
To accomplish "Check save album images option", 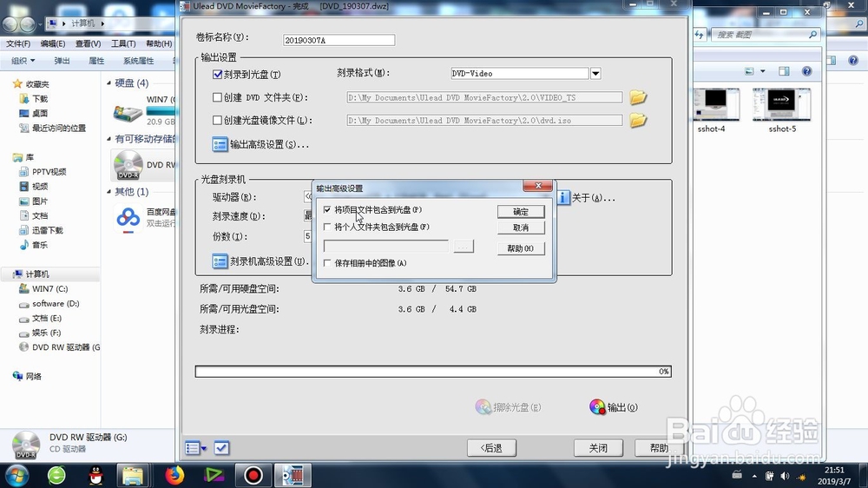I will point(327,263).
